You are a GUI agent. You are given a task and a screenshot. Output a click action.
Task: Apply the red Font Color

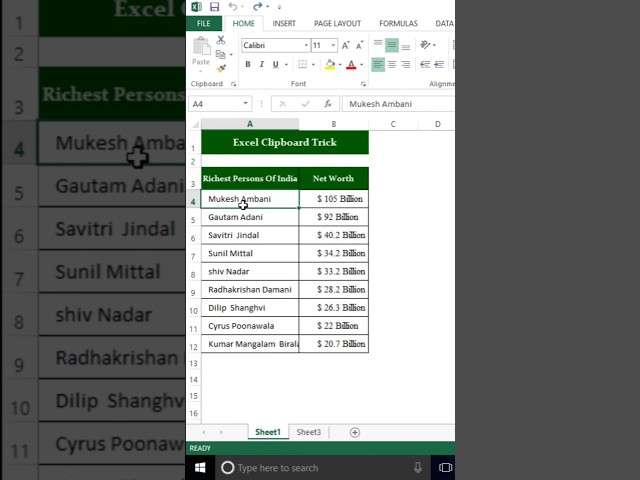point(351,64)
